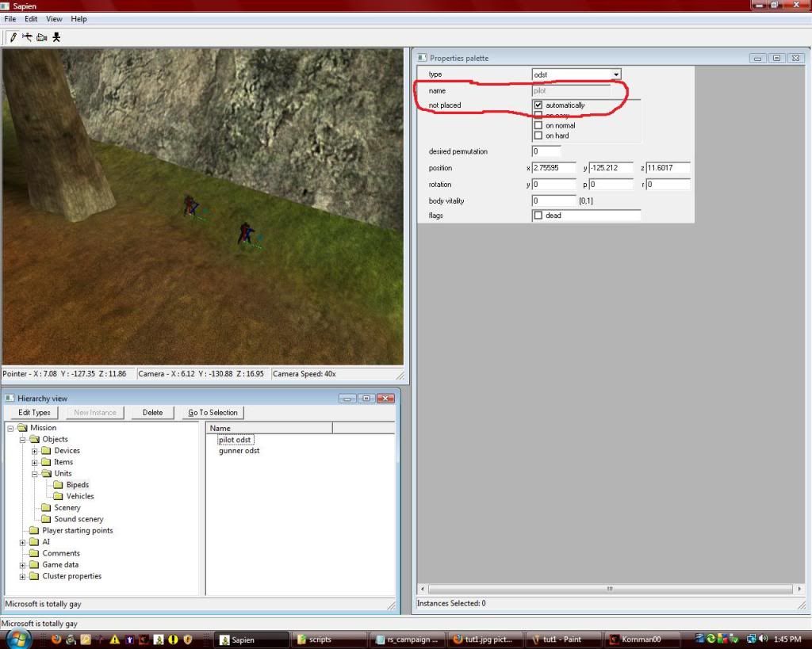Viewport: 812px width, 649px height.
Task: Click the position y field showing -125.212
Action: coord(611,168)
